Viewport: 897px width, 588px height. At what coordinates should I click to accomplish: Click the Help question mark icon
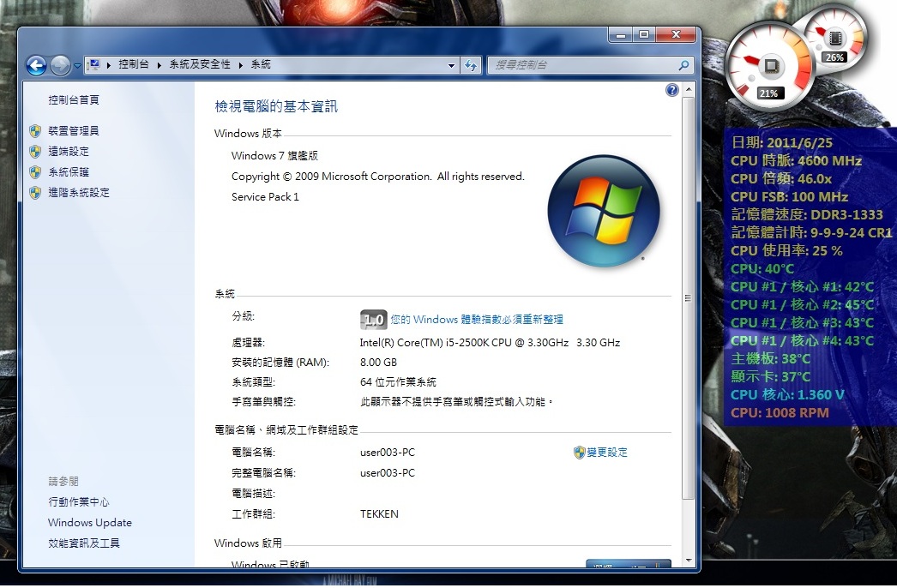(671, 90)
